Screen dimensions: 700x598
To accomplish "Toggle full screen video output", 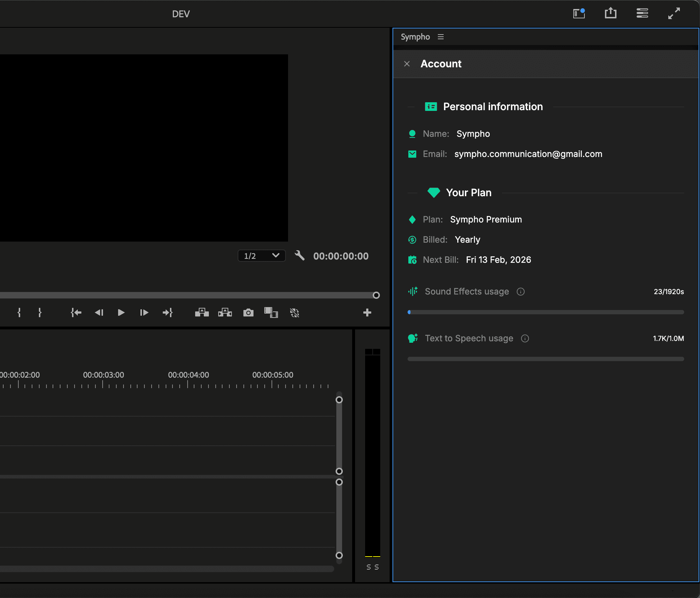I will click(x=674, y=13).
